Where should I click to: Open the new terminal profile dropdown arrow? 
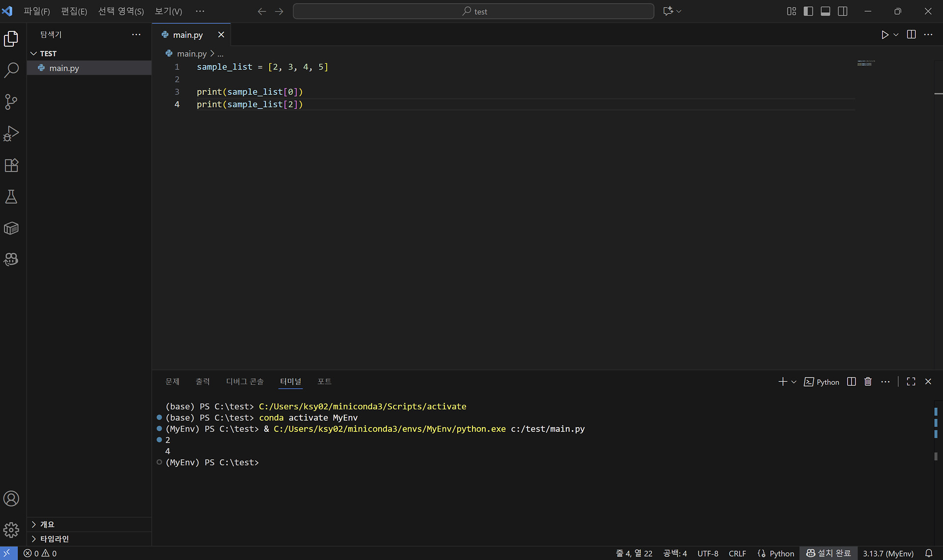[x=794, y=382]
